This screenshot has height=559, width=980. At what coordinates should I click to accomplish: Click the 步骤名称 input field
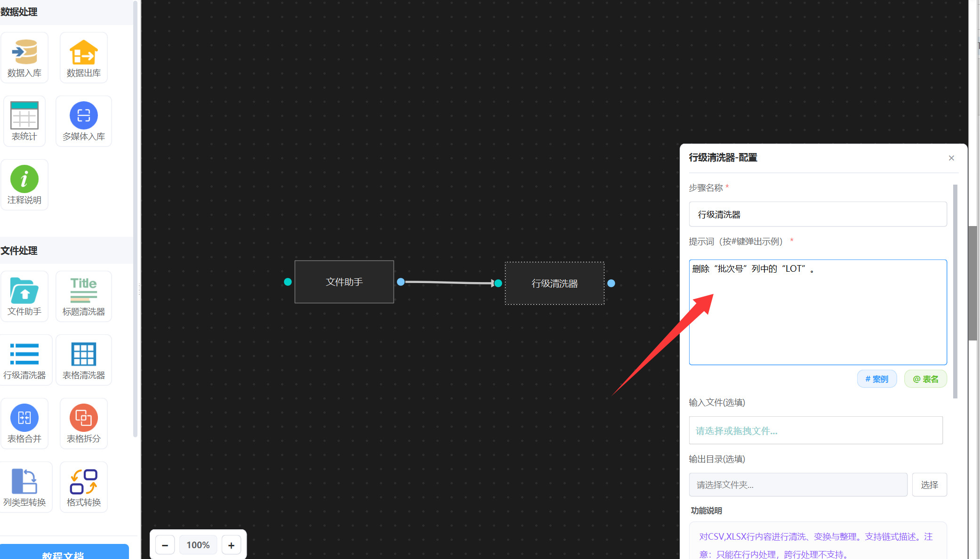point(818,214)
